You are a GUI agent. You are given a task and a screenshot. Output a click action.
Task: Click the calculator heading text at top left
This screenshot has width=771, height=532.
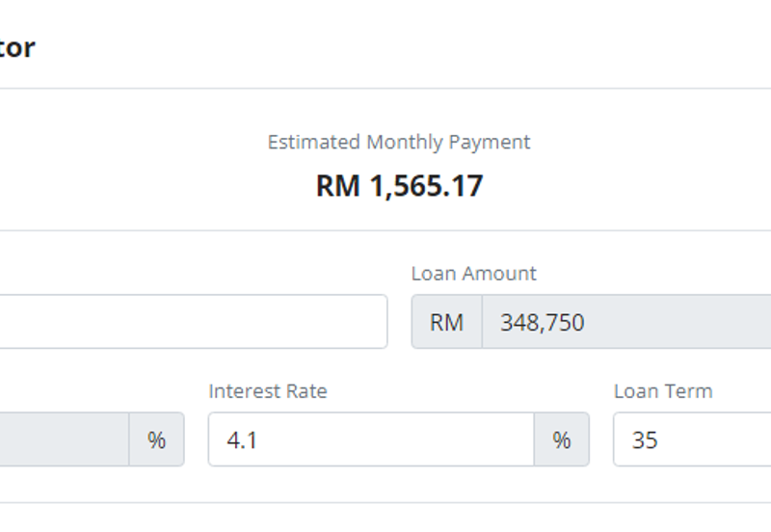coord(17,47)
